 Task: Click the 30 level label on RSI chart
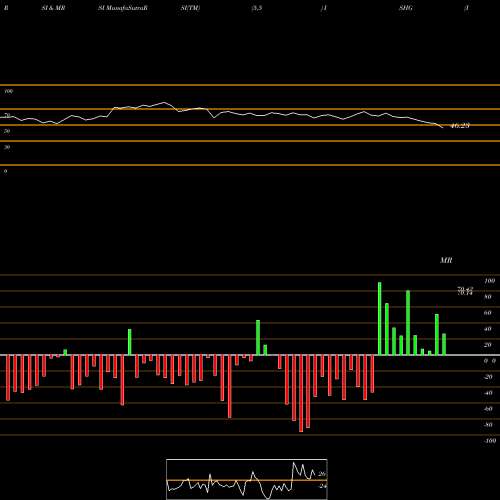point(7,147)
